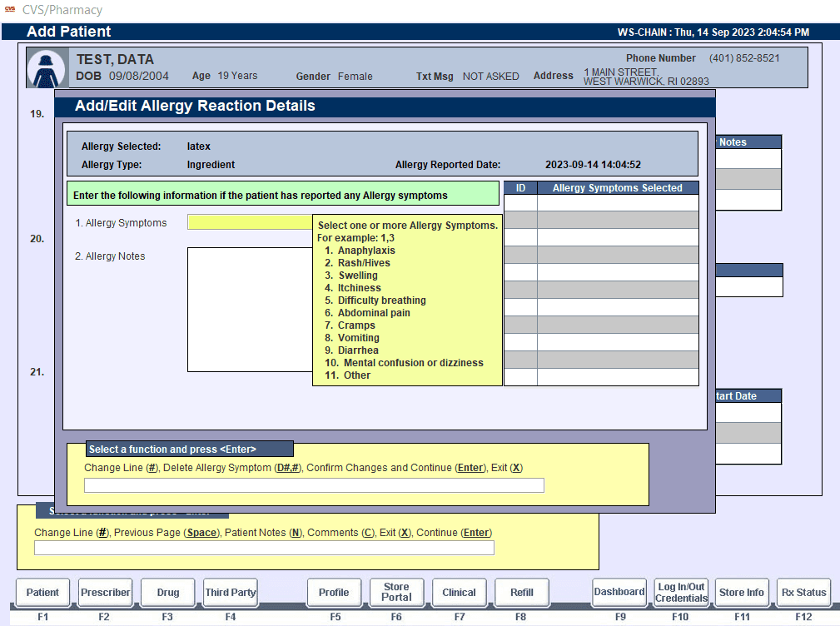Image resolution: width=840 pixels, height=626 pixels.
Task: Click the Other symptom option
Action: click(x=348, y=375)
